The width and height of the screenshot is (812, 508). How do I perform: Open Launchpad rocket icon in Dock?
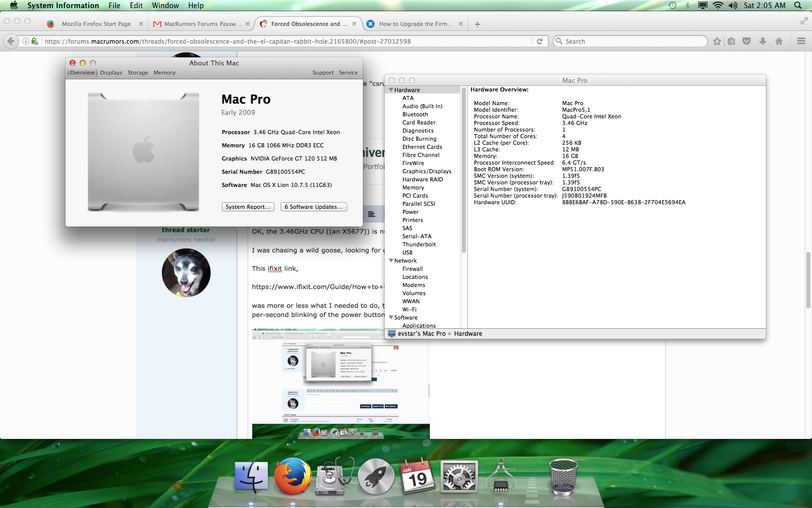point(376,476)
